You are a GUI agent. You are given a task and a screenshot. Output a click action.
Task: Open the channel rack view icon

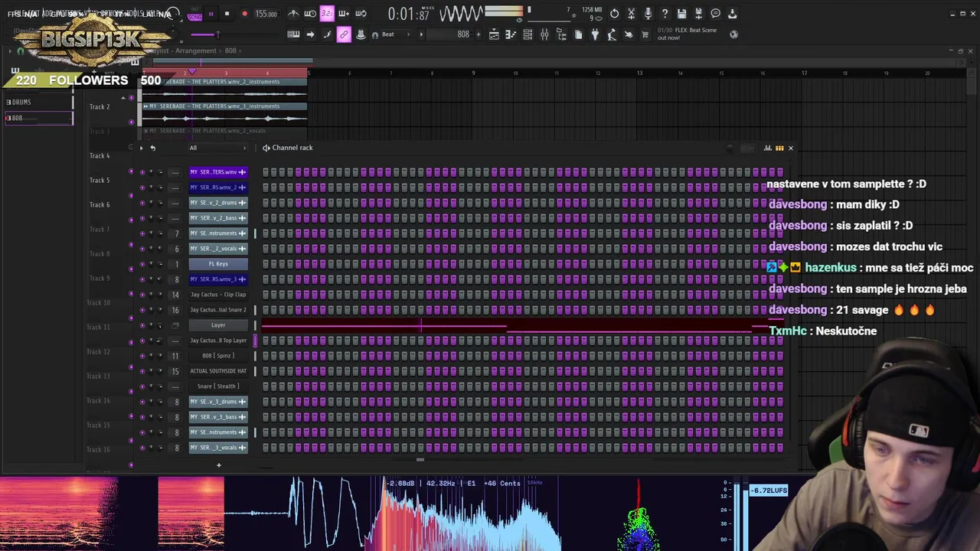[x=528, y=34]
